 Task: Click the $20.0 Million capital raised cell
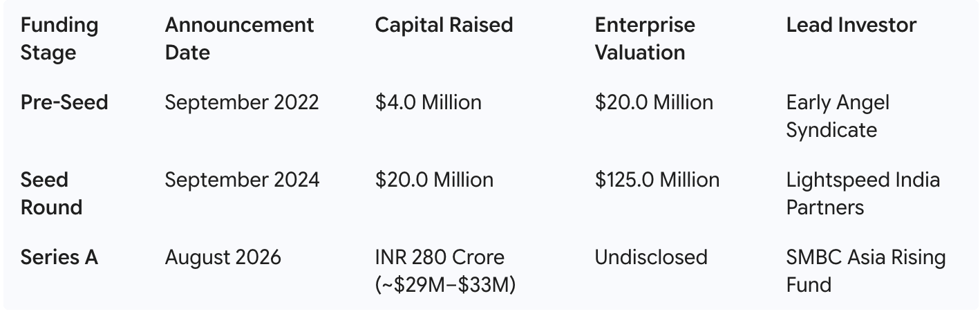point(434,180)
